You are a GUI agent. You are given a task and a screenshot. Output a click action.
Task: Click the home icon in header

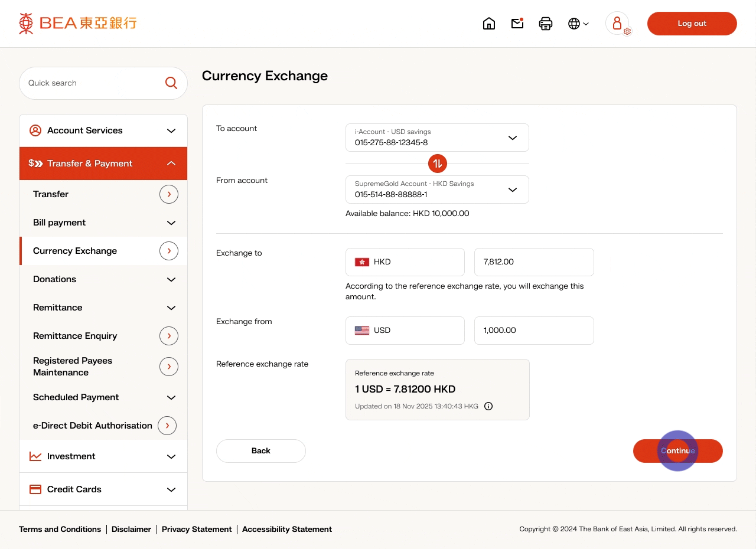tap(489, 24)
